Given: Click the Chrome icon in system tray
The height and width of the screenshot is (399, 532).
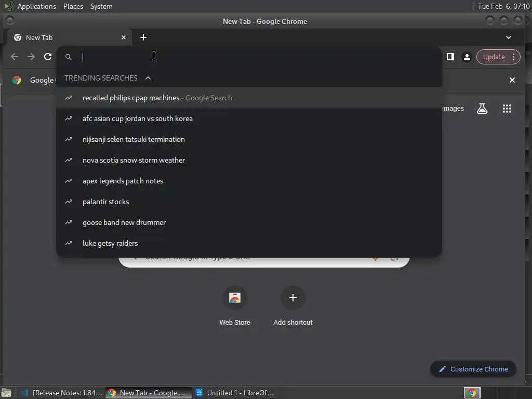Looking at the screenshot, I should 472,393.
